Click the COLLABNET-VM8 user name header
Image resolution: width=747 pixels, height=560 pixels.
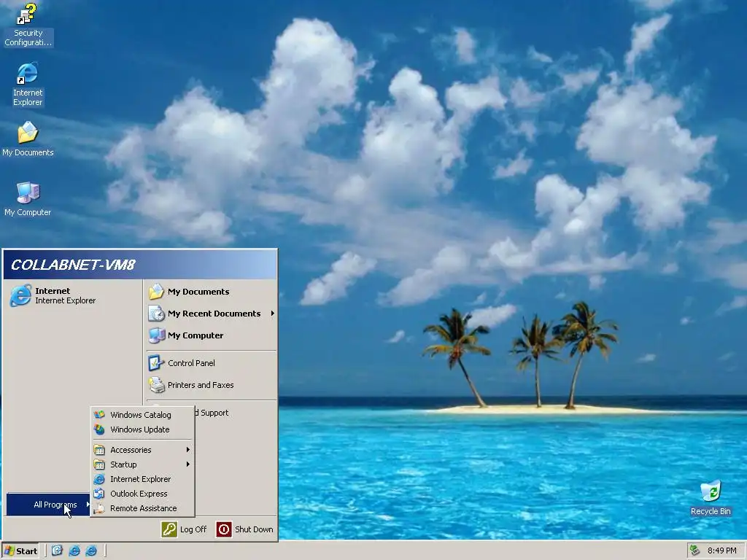pyautogui.click(x=74, y=265)
